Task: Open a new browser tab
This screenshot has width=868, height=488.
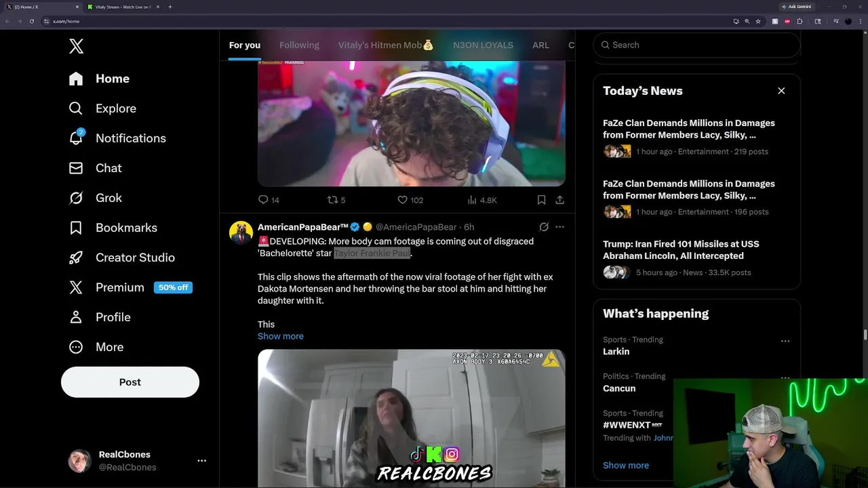Action: pyautogui.click(x=170, y=7)
